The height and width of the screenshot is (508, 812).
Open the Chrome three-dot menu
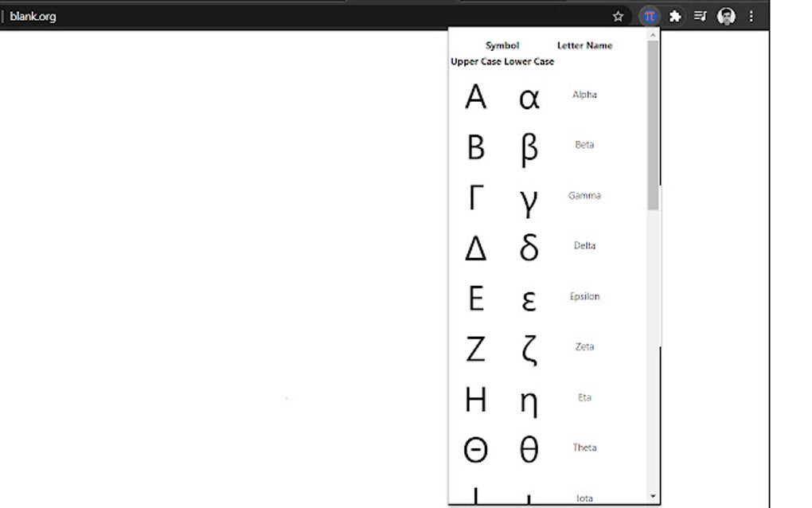tap(751, 16)
